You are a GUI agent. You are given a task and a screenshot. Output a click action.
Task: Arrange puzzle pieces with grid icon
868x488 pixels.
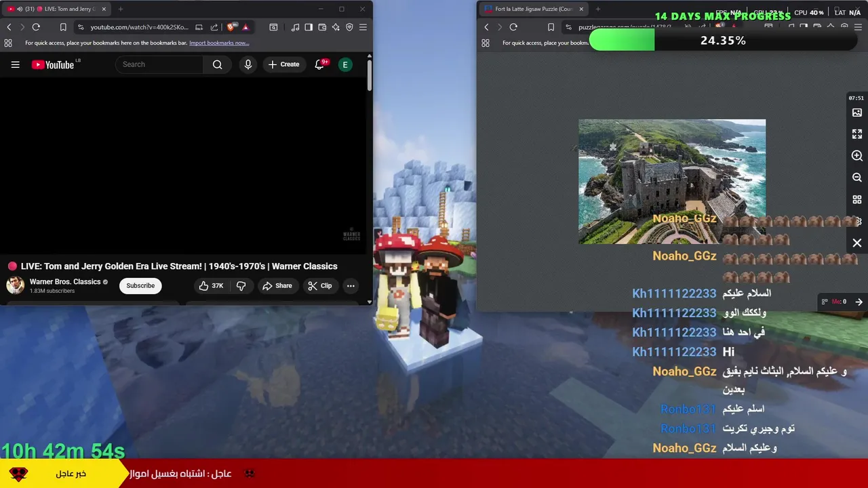(x=857, y=200)
